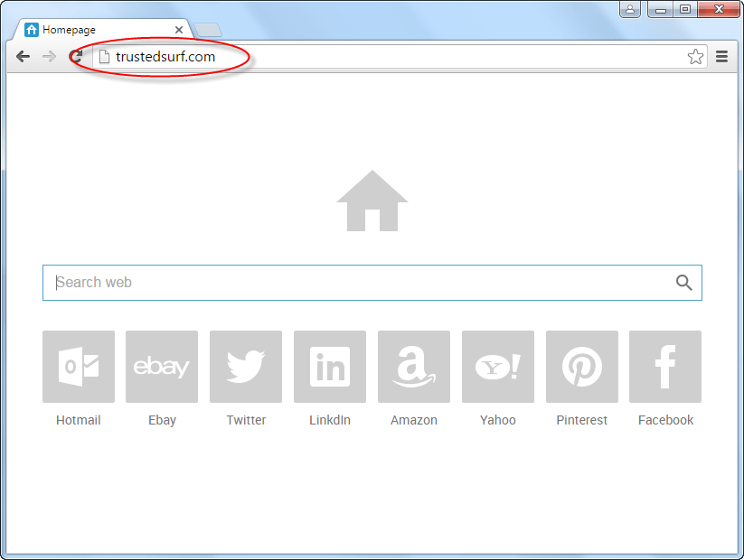Image resolution: width=744 pixels, height=560 pixels.
Task: Click the Facebook text label
Action: click(665, 420)
